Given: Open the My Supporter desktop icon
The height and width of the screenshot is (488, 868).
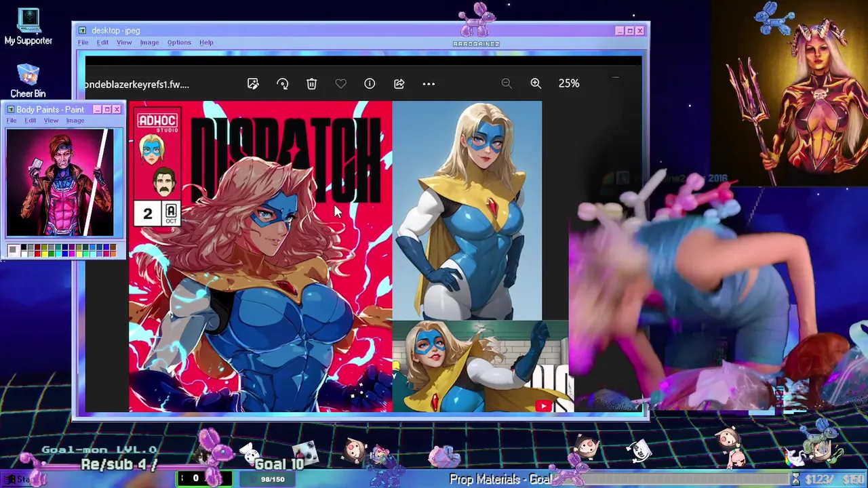Looking at the screenshot, I should [28, 27].
